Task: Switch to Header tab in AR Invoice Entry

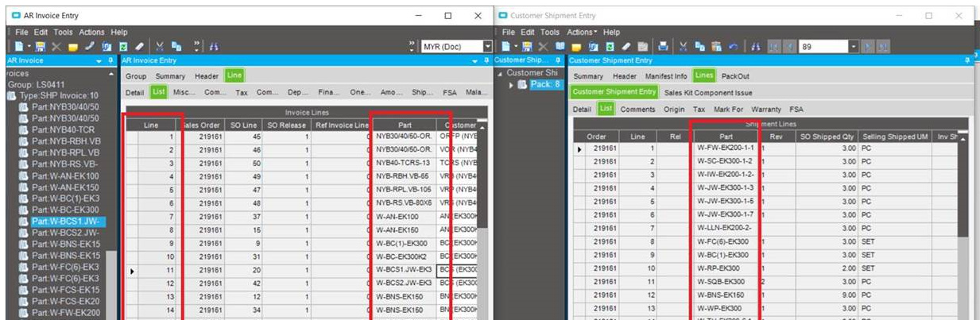Action: coord(207,76)
